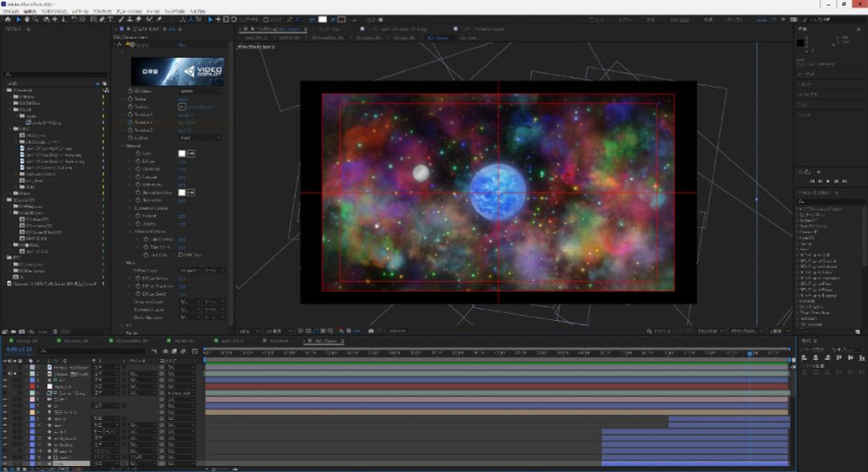Select the Brush tool
The width and height of the screenshot is (868, 472).
pyautogui.click(x=122, y=19)
